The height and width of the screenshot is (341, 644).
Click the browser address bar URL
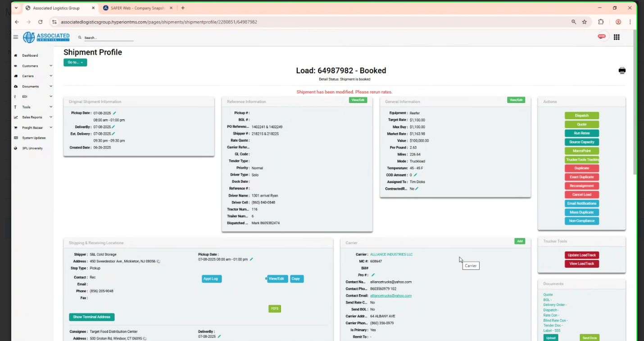click(159, 22)
